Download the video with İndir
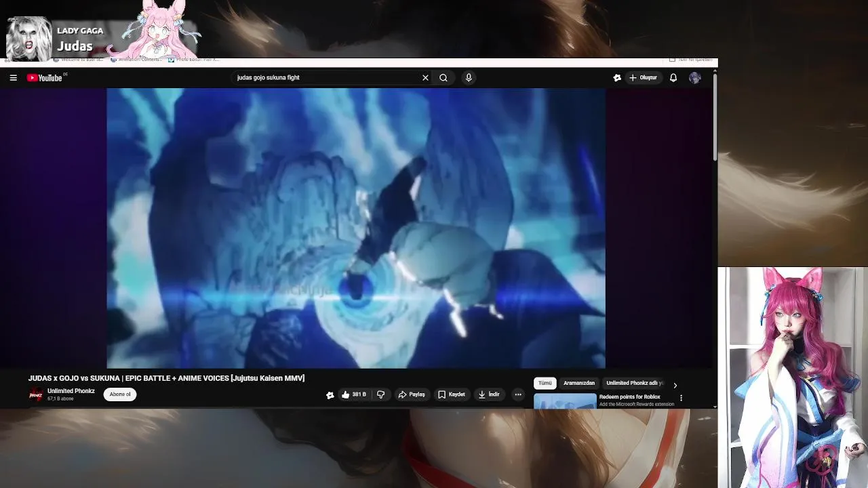 tap(489, 394)
